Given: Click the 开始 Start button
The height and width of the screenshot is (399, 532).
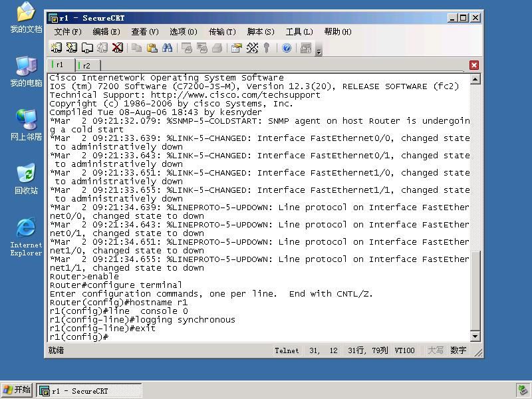Looking at the screenshot, I should pos(17,390).
